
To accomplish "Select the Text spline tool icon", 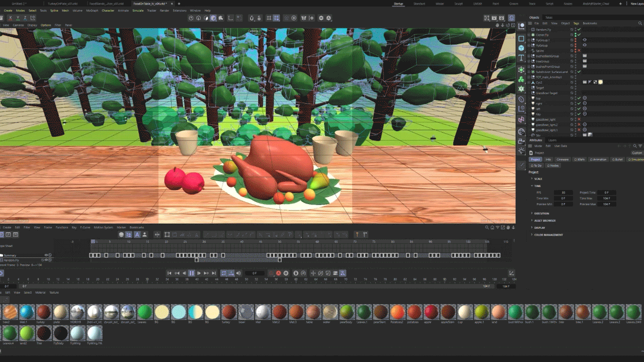I will tap(521, 58).
